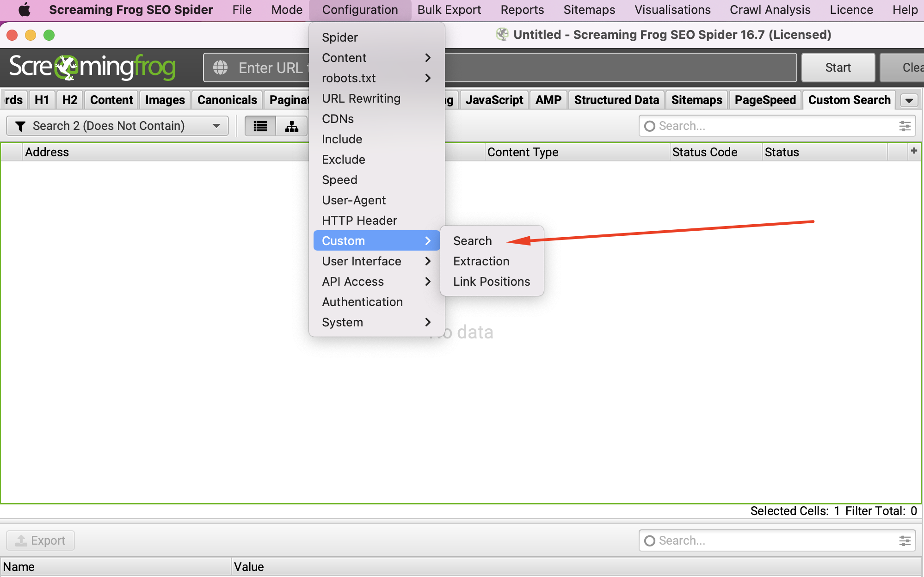Click the Screaming Frog logo
Image resolution: width=924 pixels, height=577 pixels.
tap(92, 67)
